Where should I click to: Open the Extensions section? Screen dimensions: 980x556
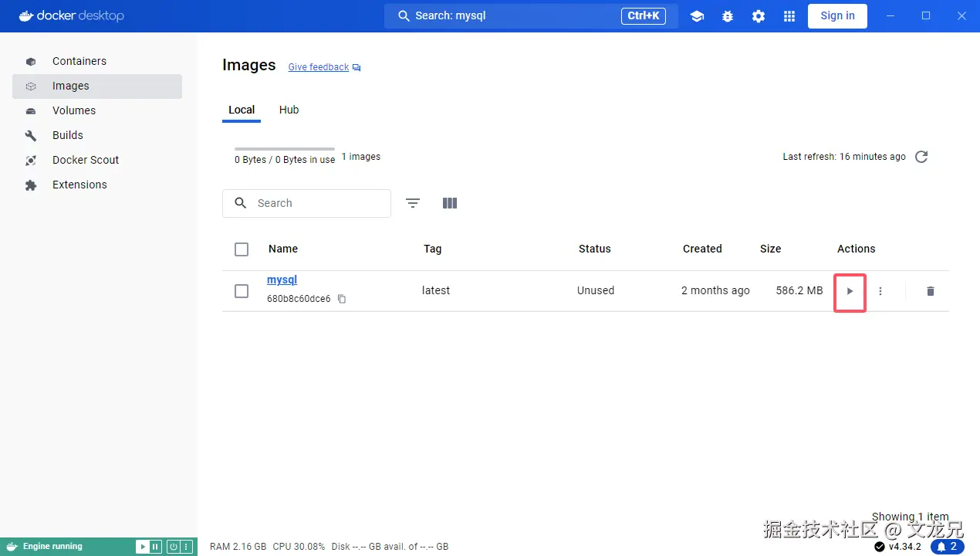[79, 185]
